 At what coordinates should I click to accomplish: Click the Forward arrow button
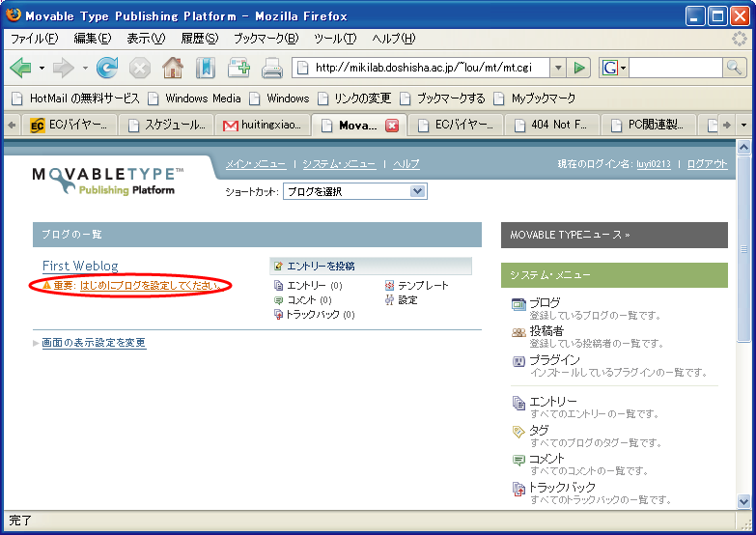63,68
